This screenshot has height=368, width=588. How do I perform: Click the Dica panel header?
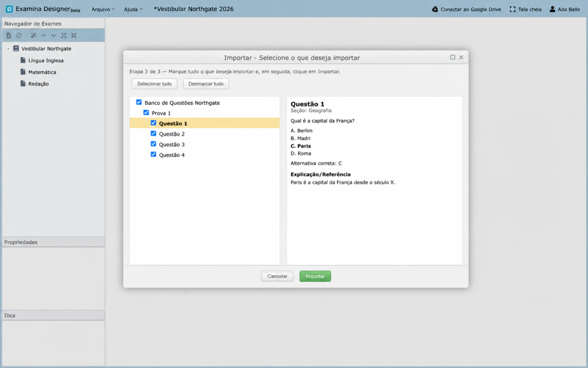coord(53,315)
